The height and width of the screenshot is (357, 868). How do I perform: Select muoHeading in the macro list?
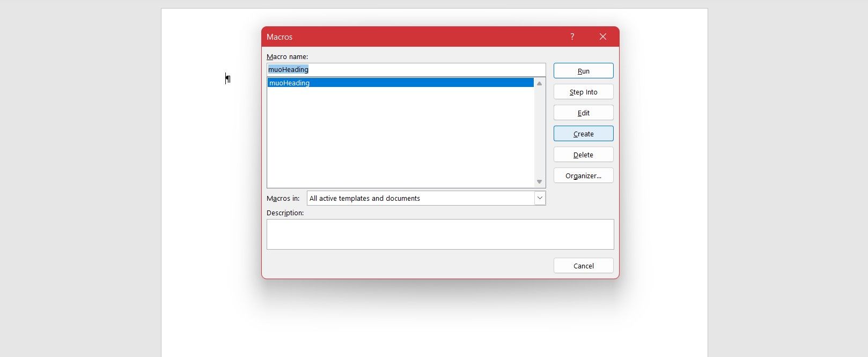[401, 83]
